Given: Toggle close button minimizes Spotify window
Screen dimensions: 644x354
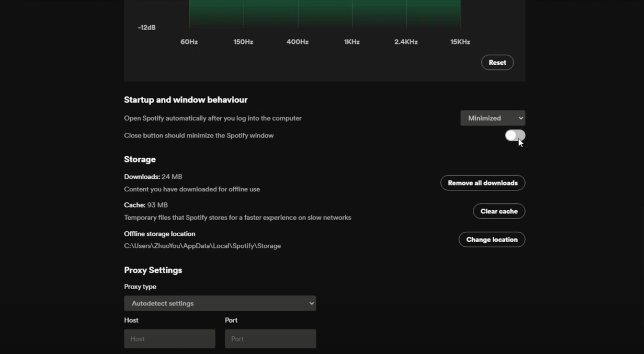Looking at the screenshot, I should (x=515, y=136).
